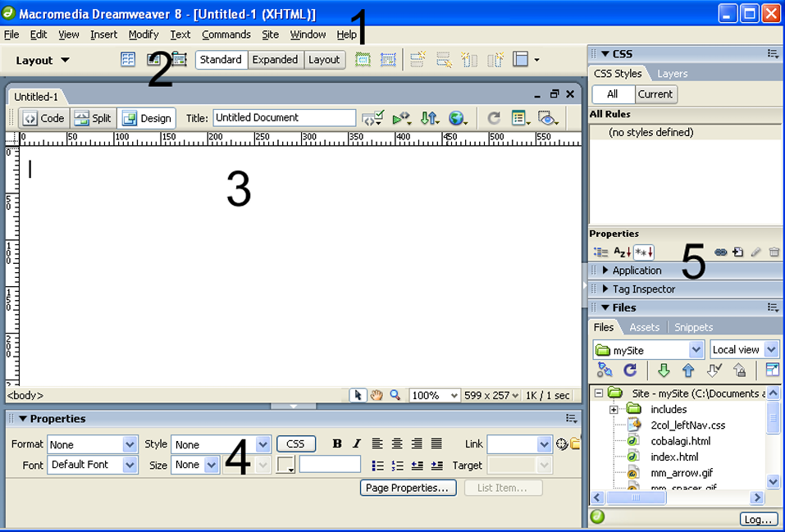Image resolution: width=785 pixels, height=532 pixels.
Task: Show Split view
Action: tap(94, 119)
